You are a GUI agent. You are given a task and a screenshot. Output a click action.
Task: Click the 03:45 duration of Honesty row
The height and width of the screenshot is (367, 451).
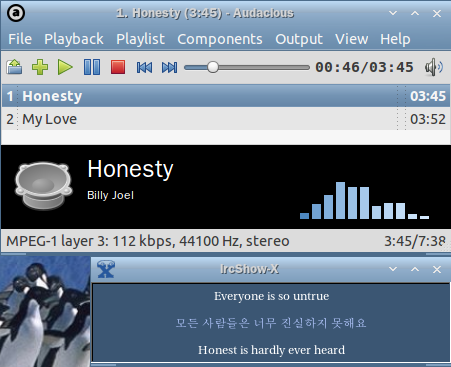coord(428,96)
